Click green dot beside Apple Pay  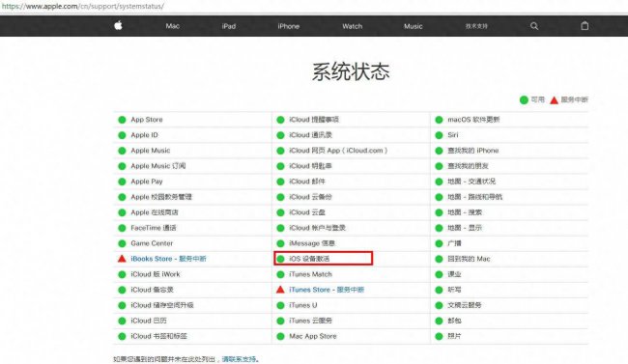pos(122,182)
